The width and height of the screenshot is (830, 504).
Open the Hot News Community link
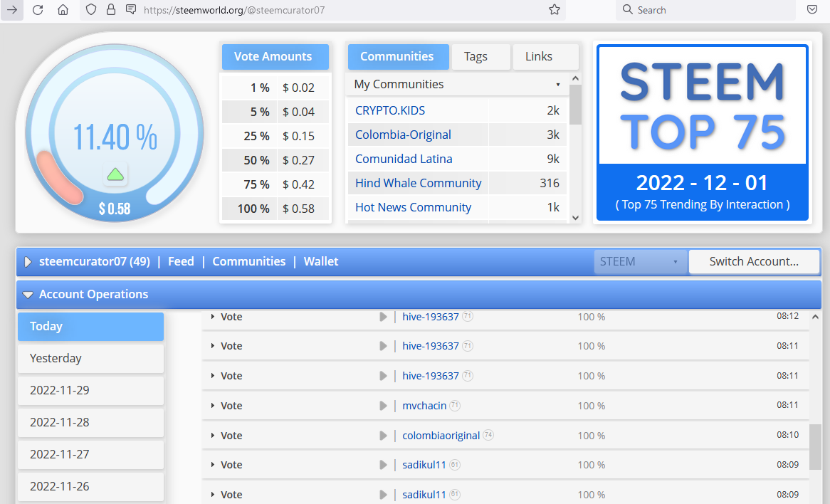413,208
